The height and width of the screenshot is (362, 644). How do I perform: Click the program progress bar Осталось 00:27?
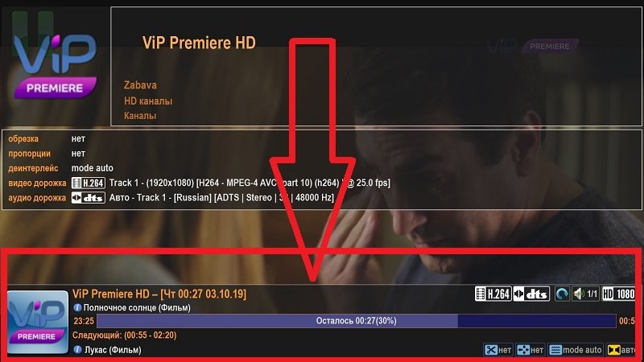[x=356, y=320]
